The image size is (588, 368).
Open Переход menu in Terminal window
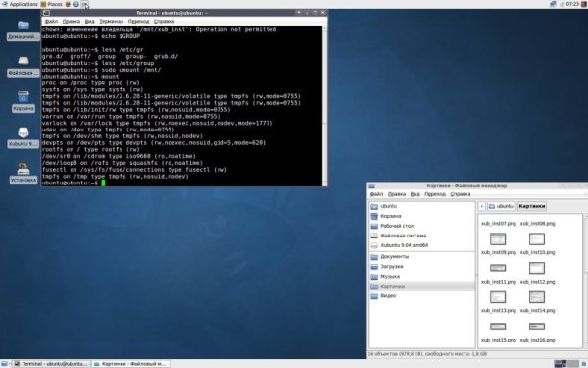click(x=138, y=21)
